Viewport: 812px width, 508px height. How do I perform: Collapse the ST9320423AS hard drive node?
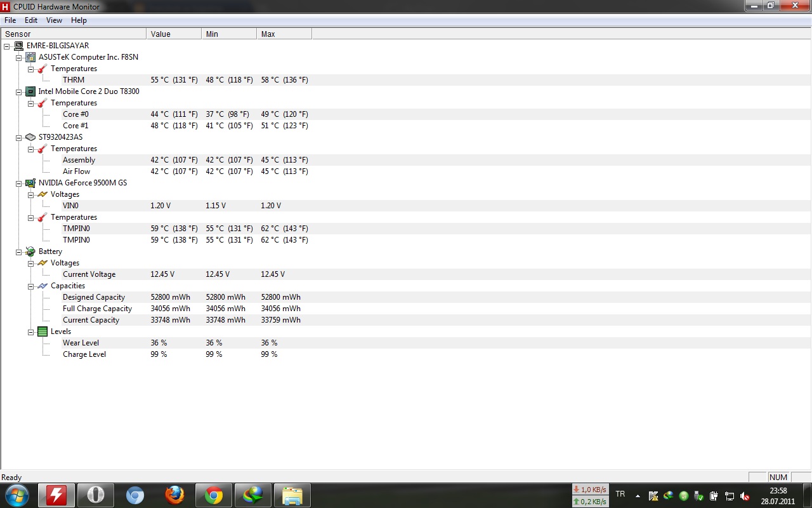[19, 137]
